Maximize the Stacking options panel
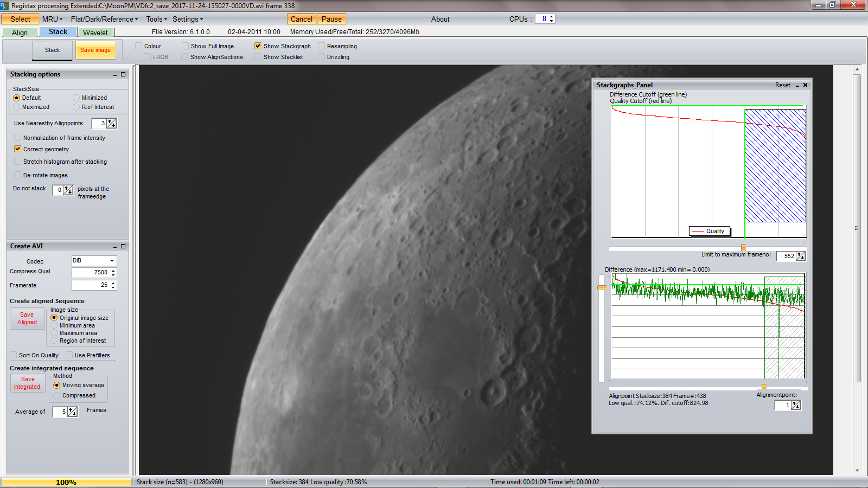Image resolution: width=868 pixels, height=488 pixels. [x=123, y=75]
